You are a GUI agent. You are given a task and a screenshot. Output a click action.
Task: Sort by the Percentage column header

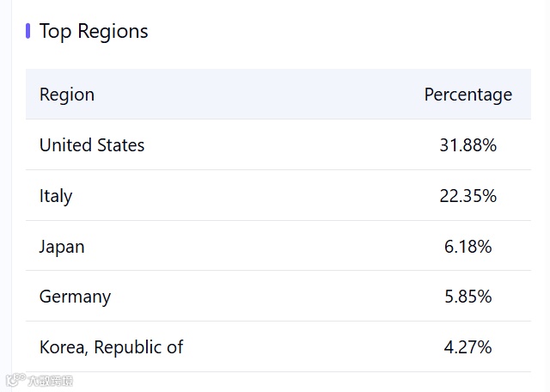(x=467, y=95)
